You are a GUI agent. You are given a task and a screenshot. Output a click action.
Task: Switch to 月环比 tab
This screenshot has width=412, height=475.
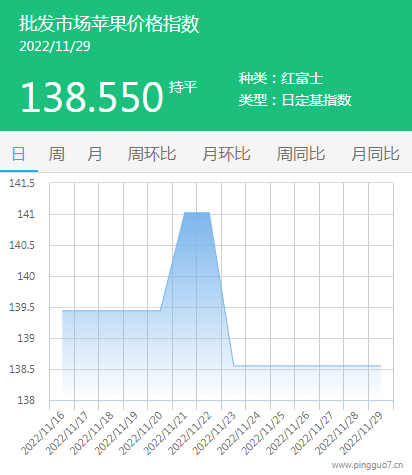coord(226,154)
